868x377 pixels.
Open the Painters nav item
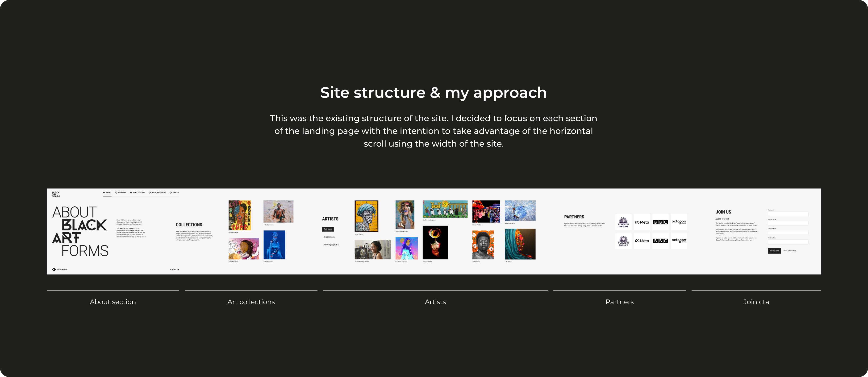click(121, 193)
